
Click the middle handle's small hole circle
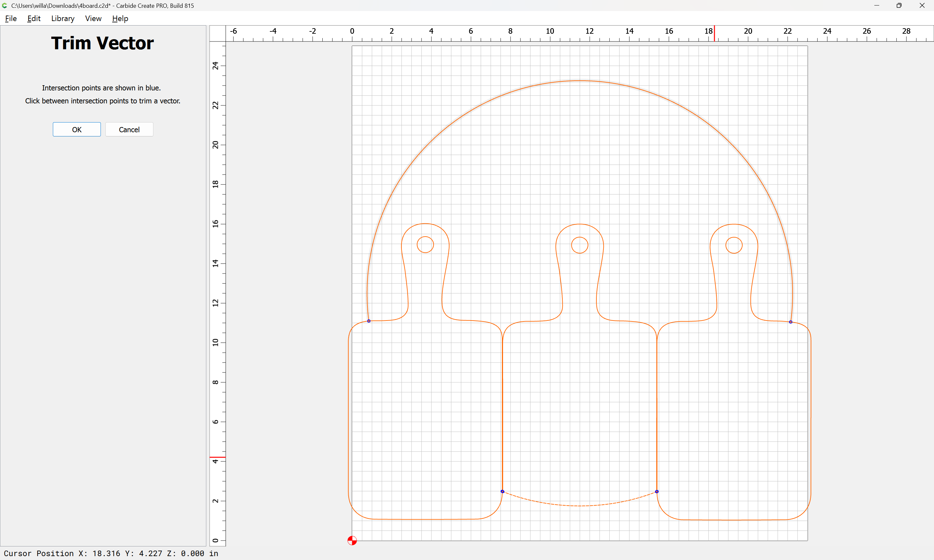580,245
